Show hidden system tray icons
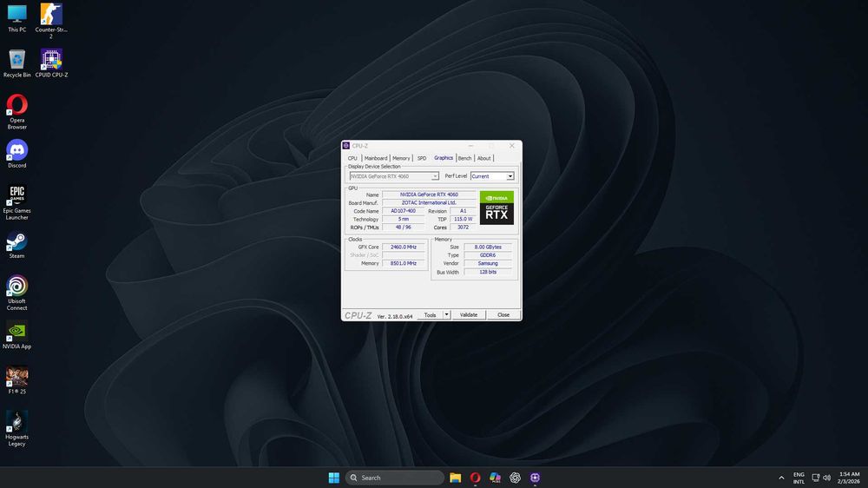Image resolution: width=868 pixels, height=488 pixels. coord(781,478)
